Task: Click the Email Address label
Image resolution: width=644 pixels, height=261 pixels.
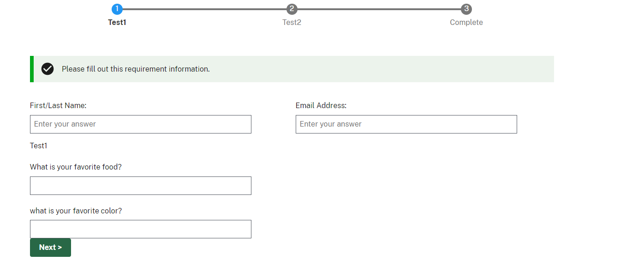Action: click(x=321, y=105)
